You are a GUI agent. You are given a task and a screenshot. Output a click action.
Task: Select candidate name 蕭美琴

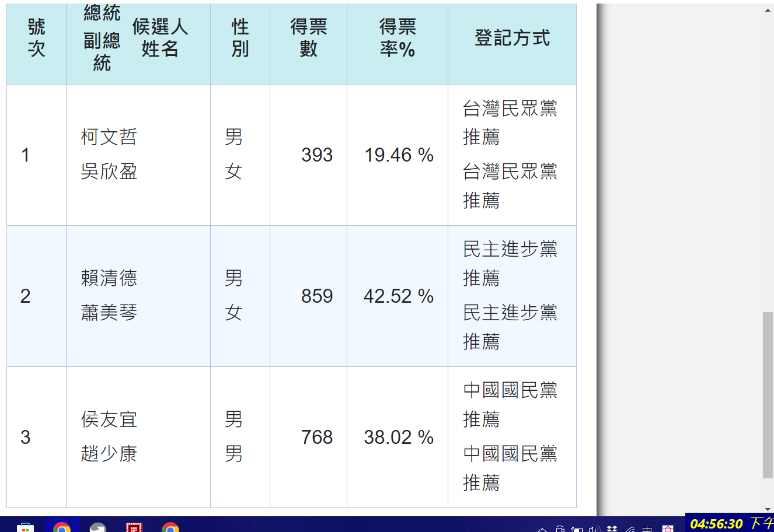tap(109, 313)
